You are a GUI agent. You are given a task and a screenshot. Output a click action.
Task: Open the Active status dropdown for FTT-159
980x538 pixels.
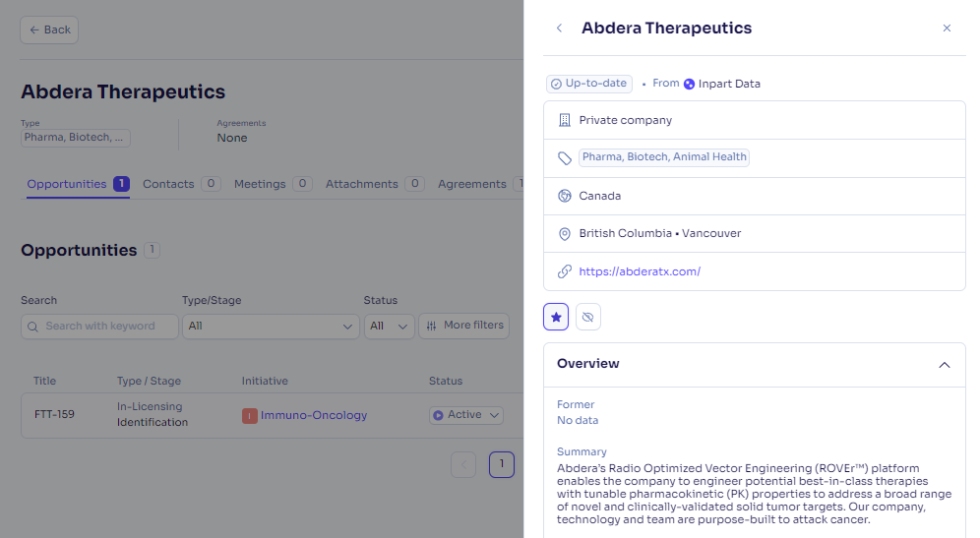click(x=465, y=415)
